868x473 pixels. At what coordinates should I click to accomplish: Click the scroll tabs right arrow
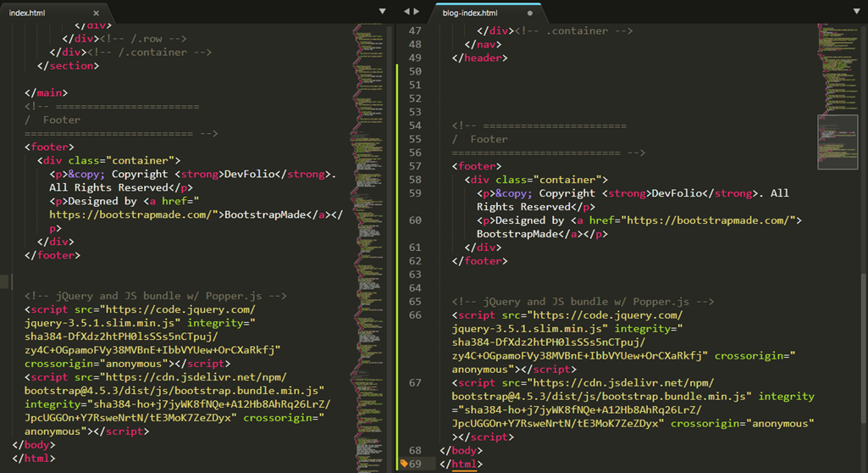click(x=417, y=12)
